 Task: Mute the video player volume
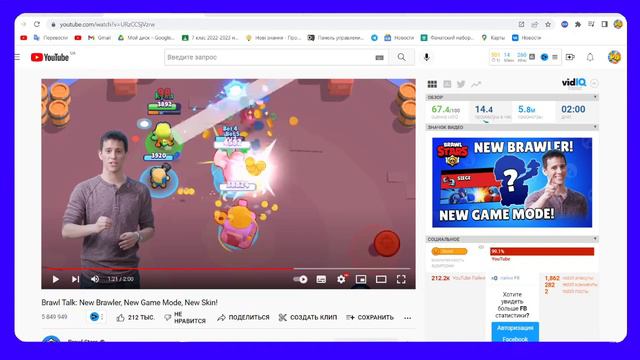pos(95,279)
